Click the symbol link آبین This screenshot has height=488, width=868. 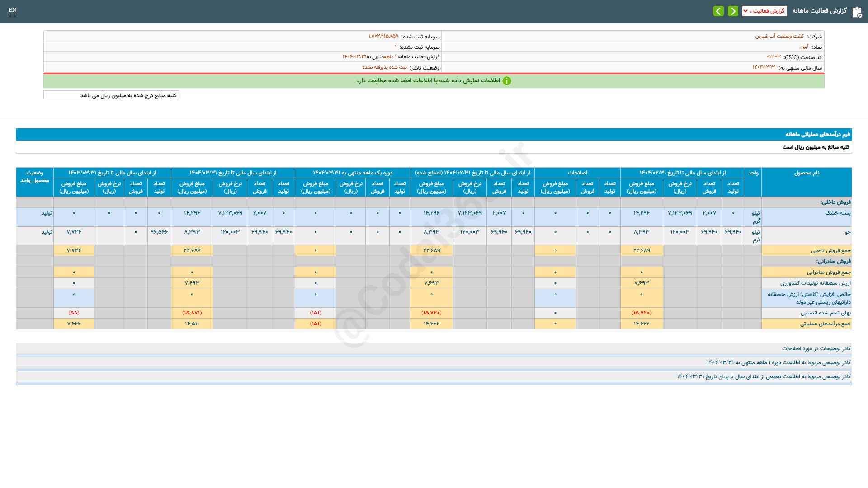tap(804, 47)
